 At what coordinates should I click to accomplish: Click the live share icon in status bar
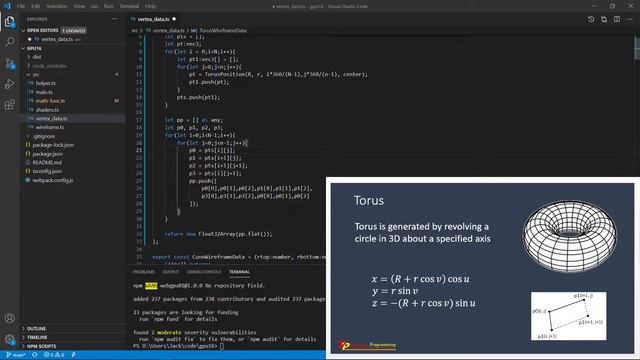point(73,355)
